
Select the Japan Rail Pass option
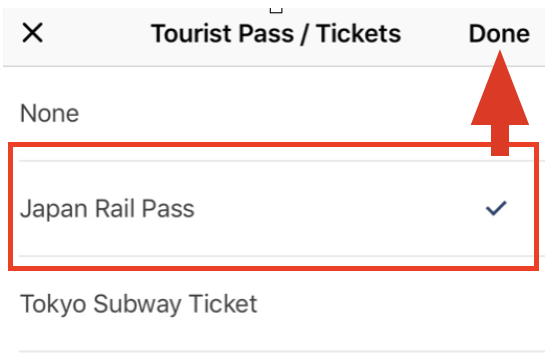click(x=275, y=208)
